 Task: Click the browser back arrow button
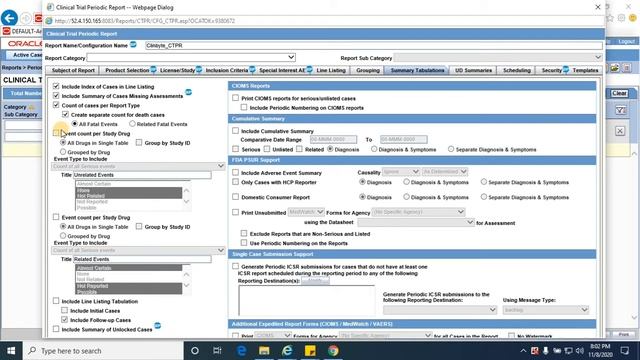click(9, 18)
